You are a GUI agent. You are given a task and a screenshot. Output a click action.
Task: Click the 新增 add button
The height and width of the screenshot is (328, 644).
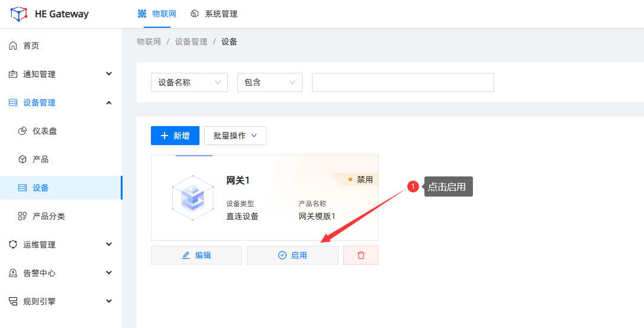pos(175,136)
